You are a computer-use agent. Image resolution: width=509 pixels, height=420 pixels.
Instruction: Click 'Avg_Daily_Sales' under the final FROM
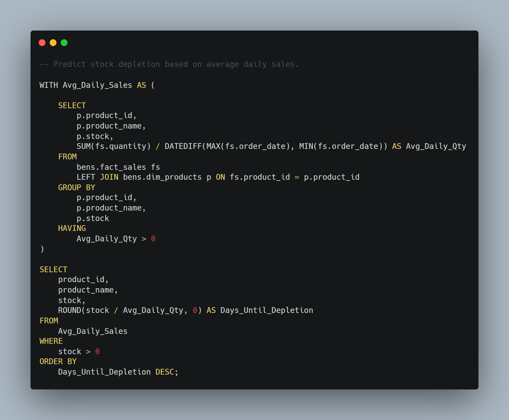(x=93, y=331)
